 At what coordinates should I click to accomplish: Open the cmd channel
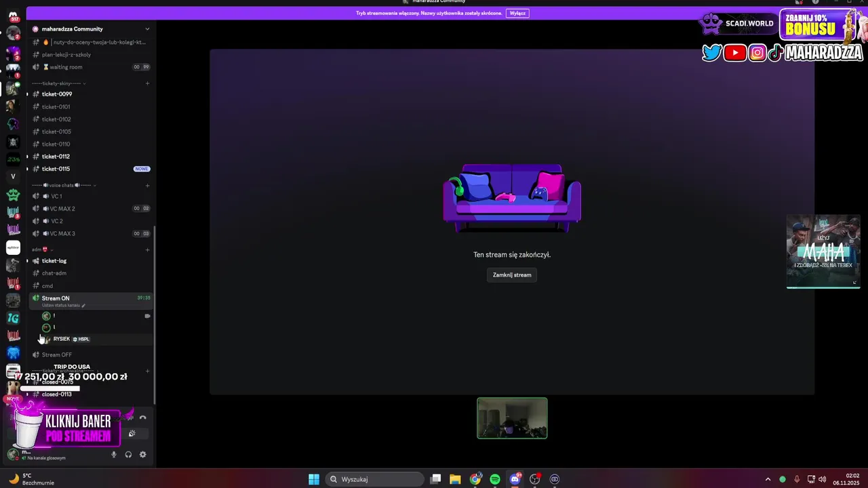[x=91, y=286]
